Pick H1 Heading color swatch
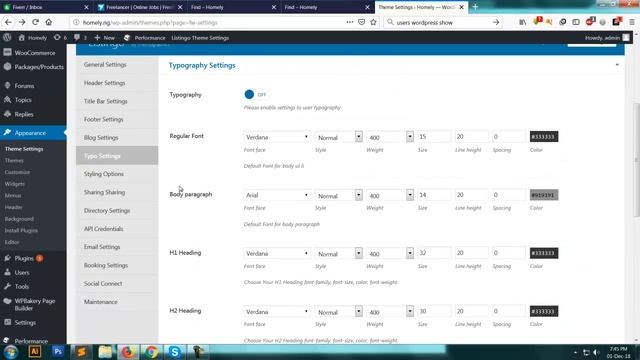 [x=544, y=253]
